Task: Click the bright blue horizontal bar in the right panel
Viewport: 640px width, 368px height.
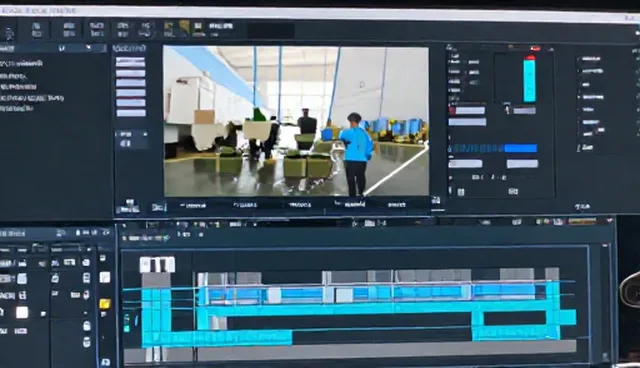Action: (x=521, y=148)
